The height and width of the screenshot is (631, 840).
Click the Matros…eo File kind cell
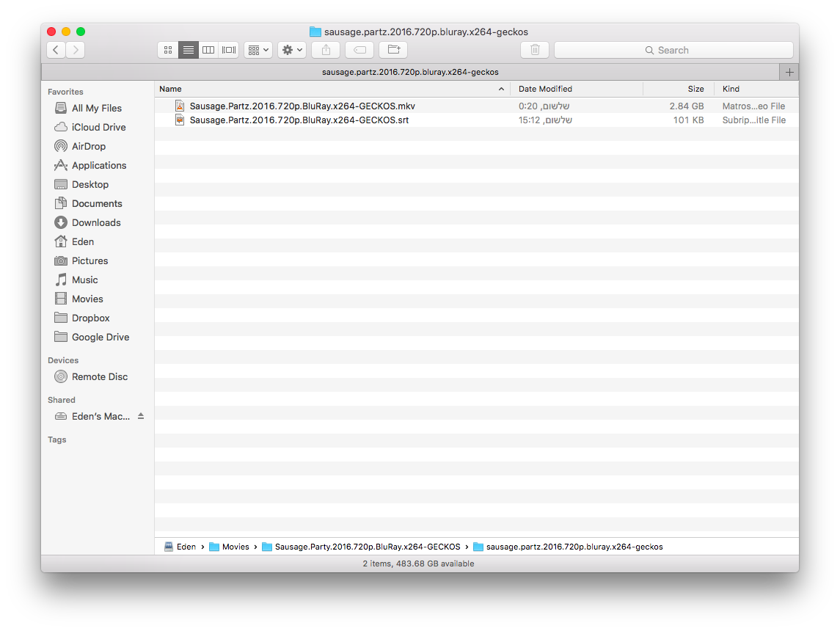[753, 106]
